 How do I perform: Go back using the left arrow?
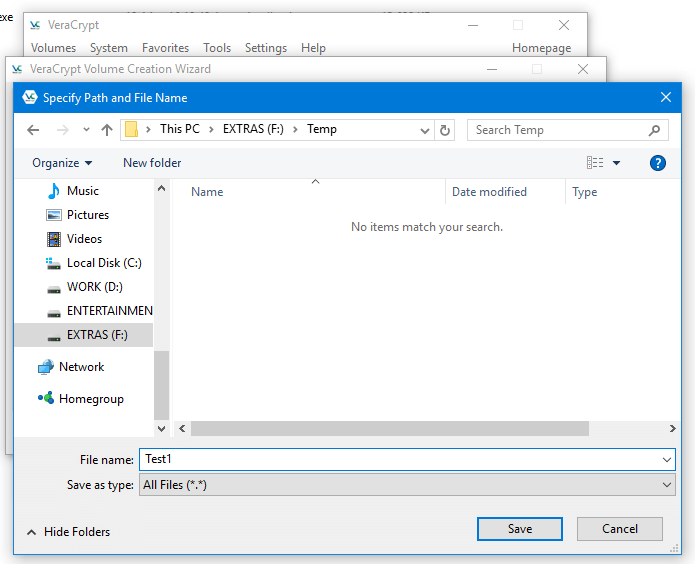point(33,130)
